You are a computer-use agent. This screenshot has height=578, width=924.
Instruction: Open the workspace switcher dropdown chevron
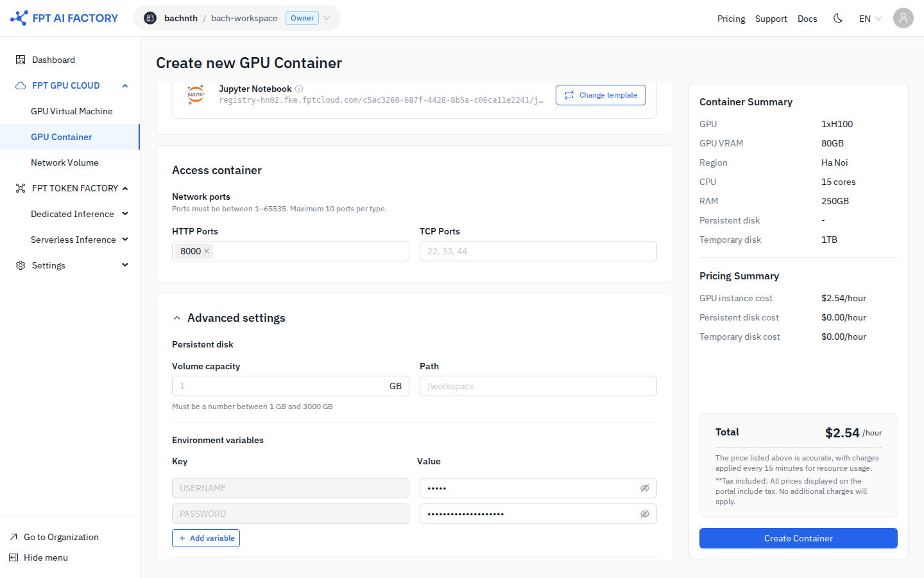327,18
